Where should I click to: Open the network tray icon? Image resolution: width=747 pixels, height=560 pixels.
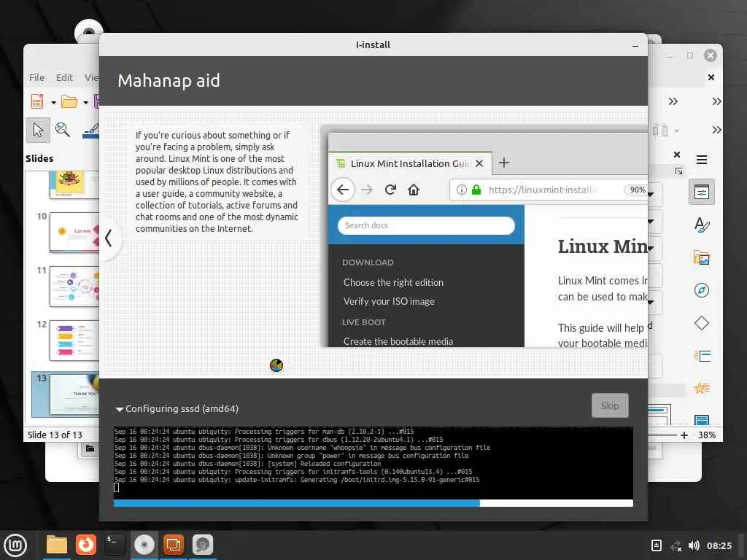click(676, 545)
